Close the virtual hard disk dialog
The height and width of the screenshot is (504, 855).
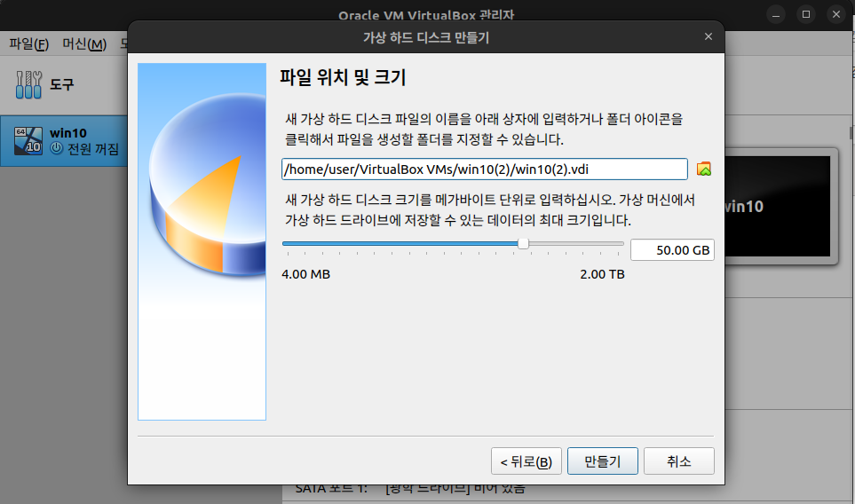tap(709, 36)
